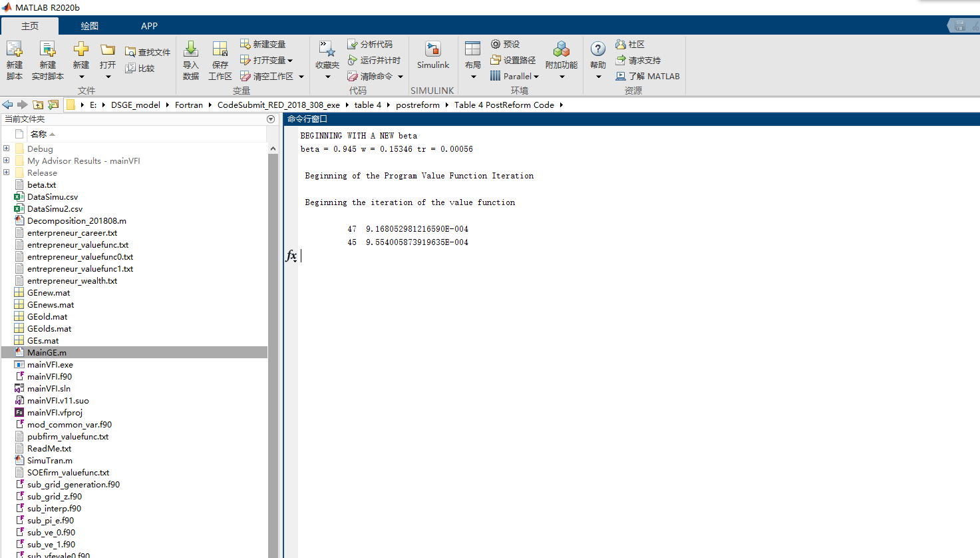The image size is (980, 558).
Task: Click the yellow plus New (新建) icon
Action: click(x=81, y=49)
